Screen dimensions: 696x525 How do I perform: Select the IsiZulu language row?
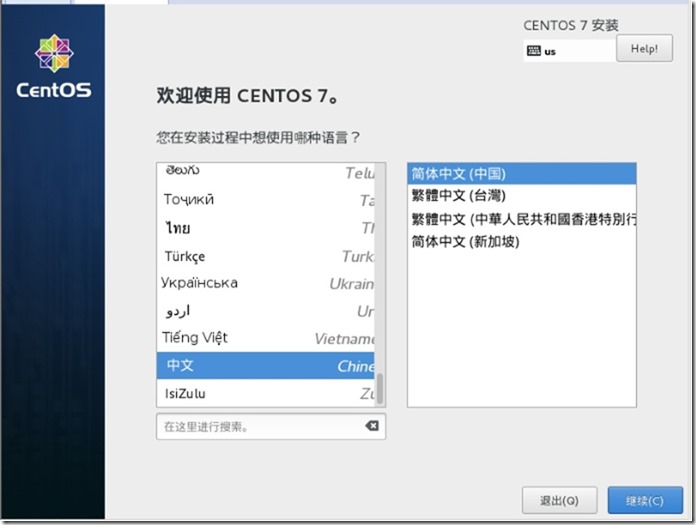coord(265,393)
